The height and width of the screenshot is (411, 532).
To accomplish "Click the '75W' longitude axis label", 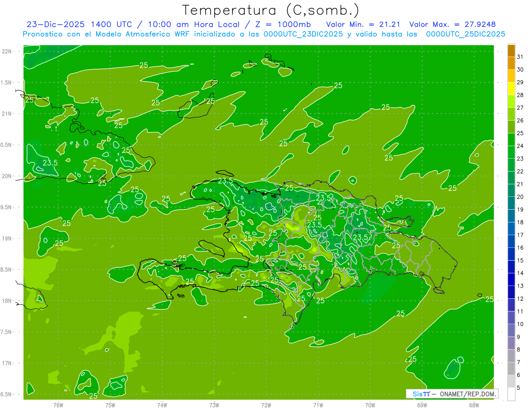I will [110, 405].
